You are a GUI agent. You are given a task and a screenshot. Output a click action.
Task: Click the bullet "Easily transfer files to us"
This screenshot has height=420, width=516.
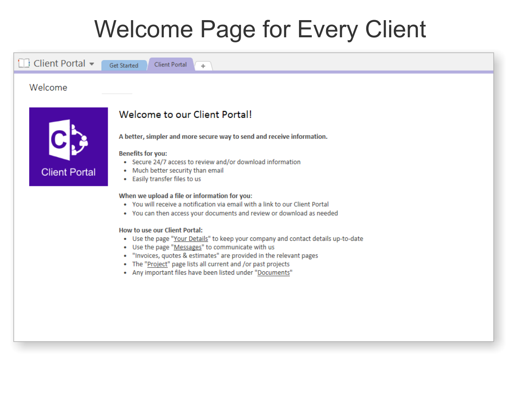point(166,179)
